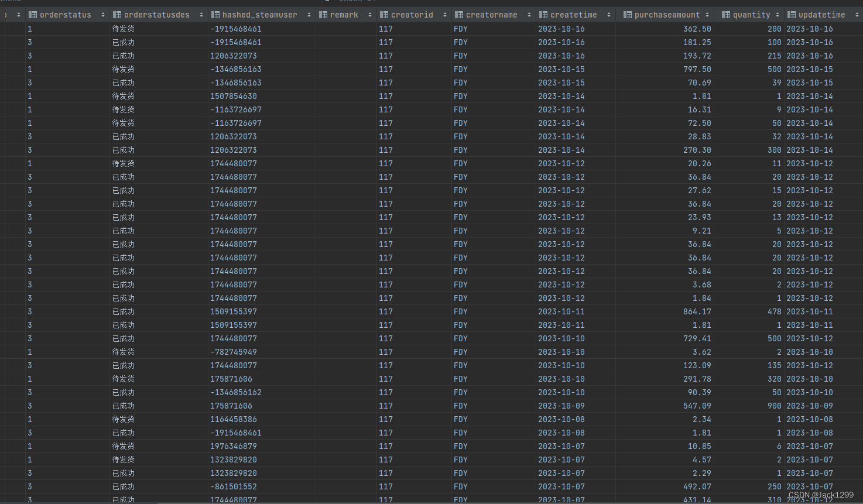This screenshot has width=863, height=504.
Task: Select creatorname FDY in the 797.50 row
Action: [x=461, y=69]
